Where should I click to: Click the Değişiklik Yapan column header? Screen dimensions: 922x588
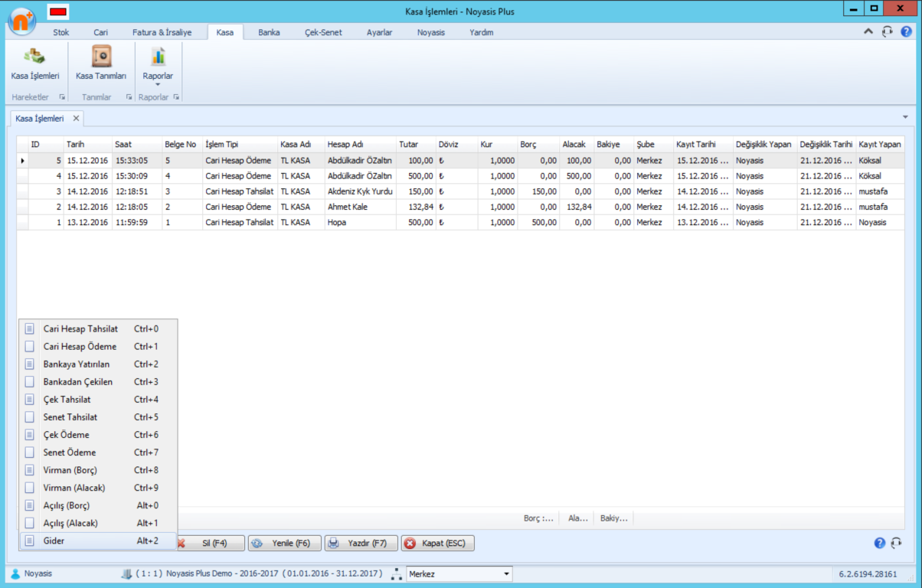click(x=765, y=145)
